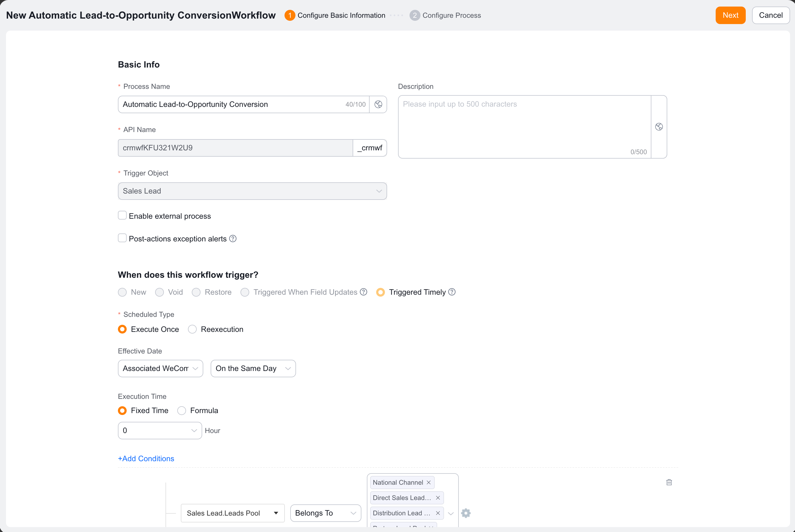795x532 pixels.
Task: Delete the condition with trash icon
Action: click(x=669, y=482)
